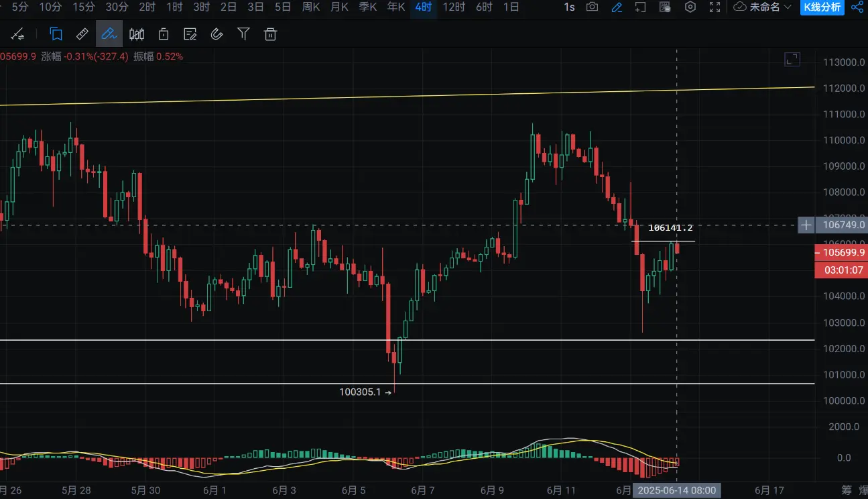Select the trend line drawing tool
Viewport: 868px width, 499px height.
17,34
